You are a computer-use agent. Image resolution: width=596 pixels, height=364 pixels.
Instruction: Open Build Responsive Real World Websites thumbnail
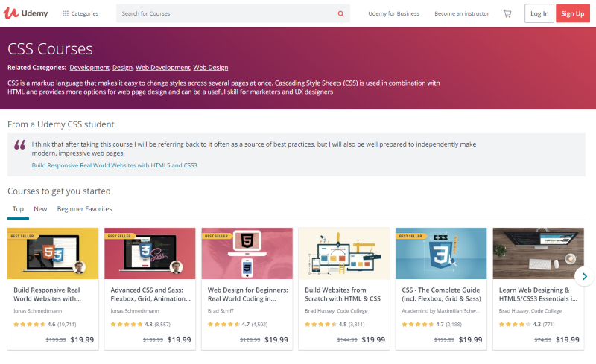click(53, 253)
